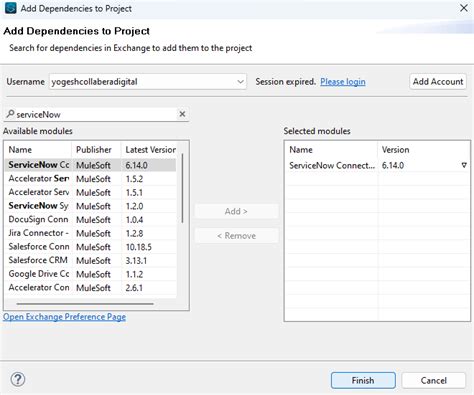This screenshot has height=395, width=474.
Task: Click the Cancel button
Action: coord(433,380)
